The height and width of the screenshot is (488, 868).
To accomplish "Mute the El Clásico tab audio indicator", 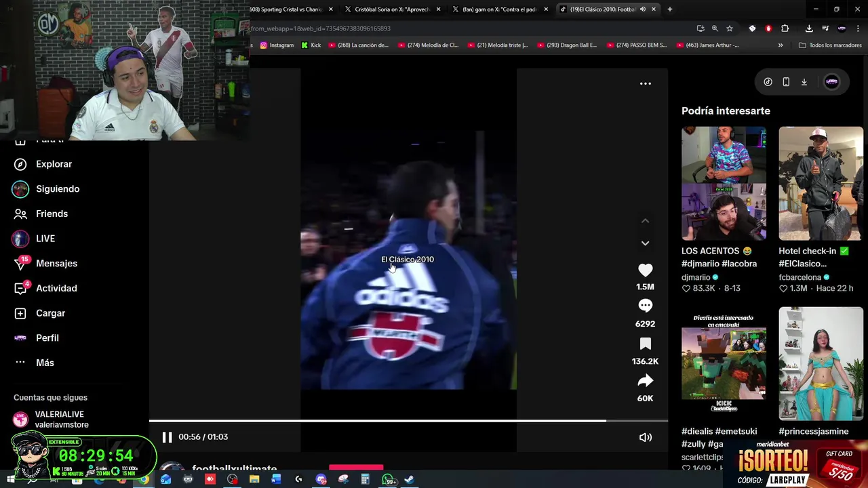I will tap(642, 9).
